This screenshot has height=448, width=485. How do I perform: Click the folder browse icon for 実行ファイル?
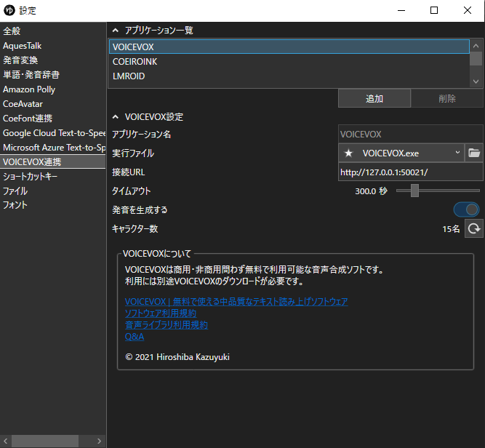[474, 153]
